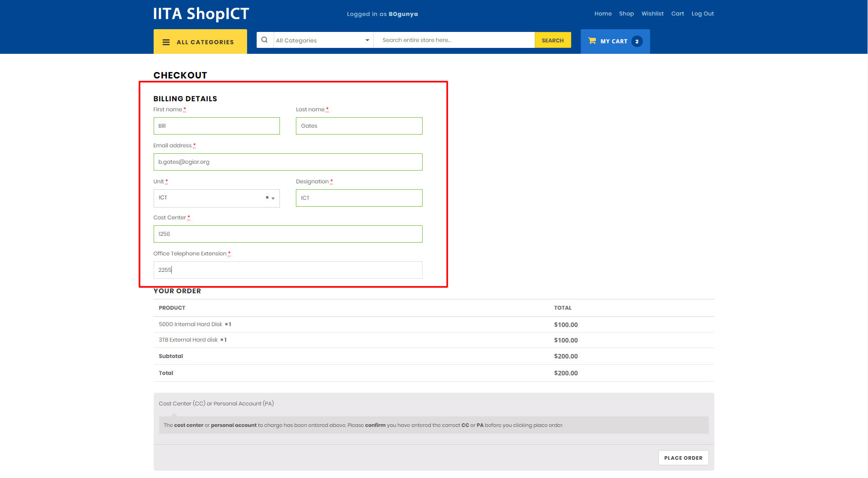Click the yellow SEARCH button
The width and height of the screenshot is (868, 478).
[553, 40]
